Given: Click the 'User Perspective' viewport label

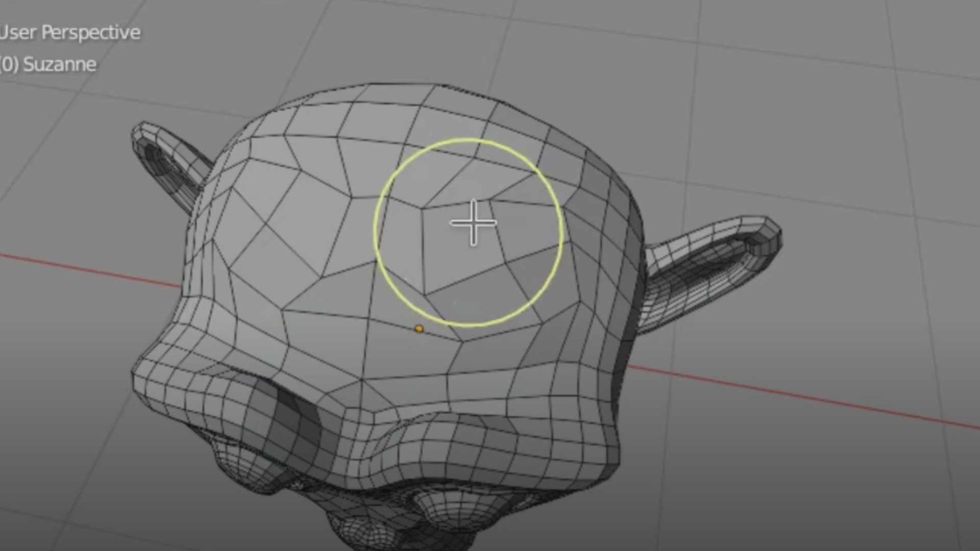Looking at the screenshot, I should 69,33.
